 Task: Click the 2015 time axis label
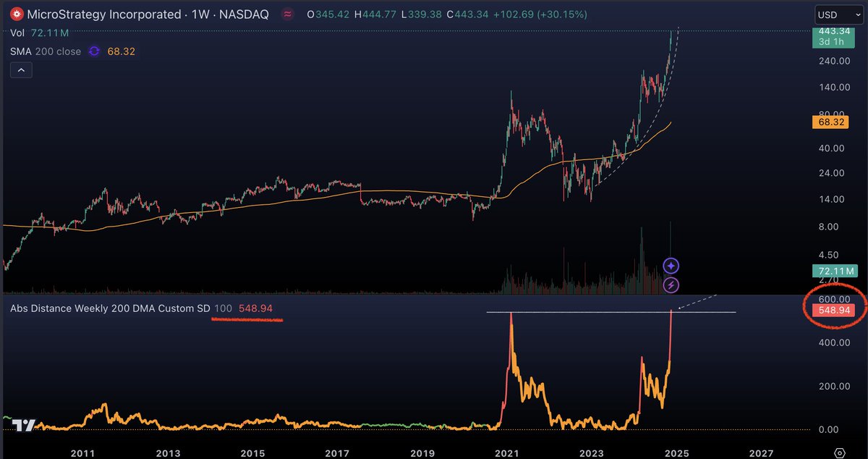click(x=252, y=452)
